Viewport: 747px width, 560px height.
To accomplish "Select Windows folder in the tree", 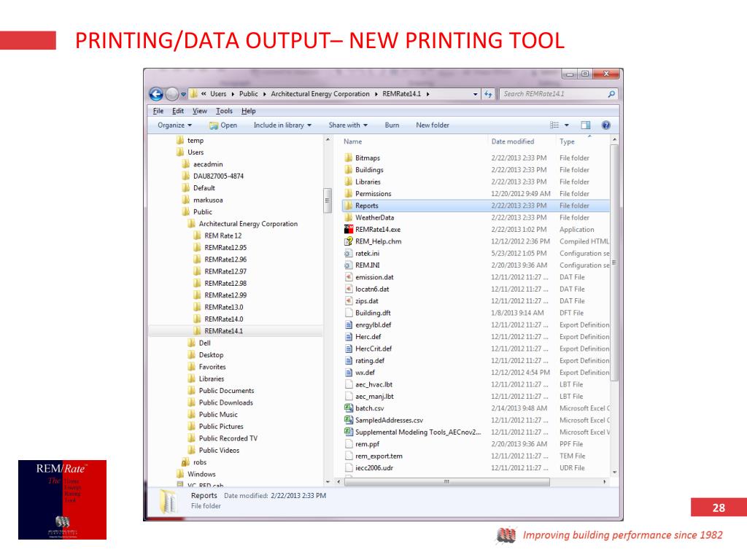I will 196,474.
